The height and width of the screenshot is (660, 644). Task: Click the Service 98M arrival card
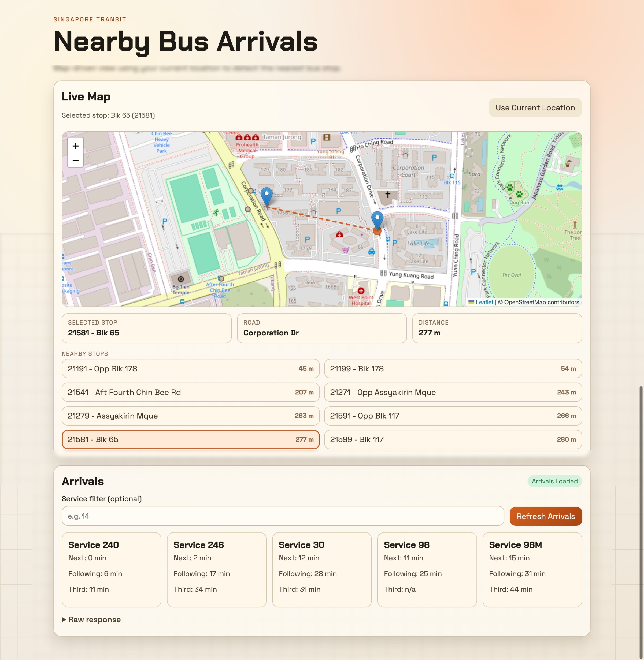(x=532, y=570)
